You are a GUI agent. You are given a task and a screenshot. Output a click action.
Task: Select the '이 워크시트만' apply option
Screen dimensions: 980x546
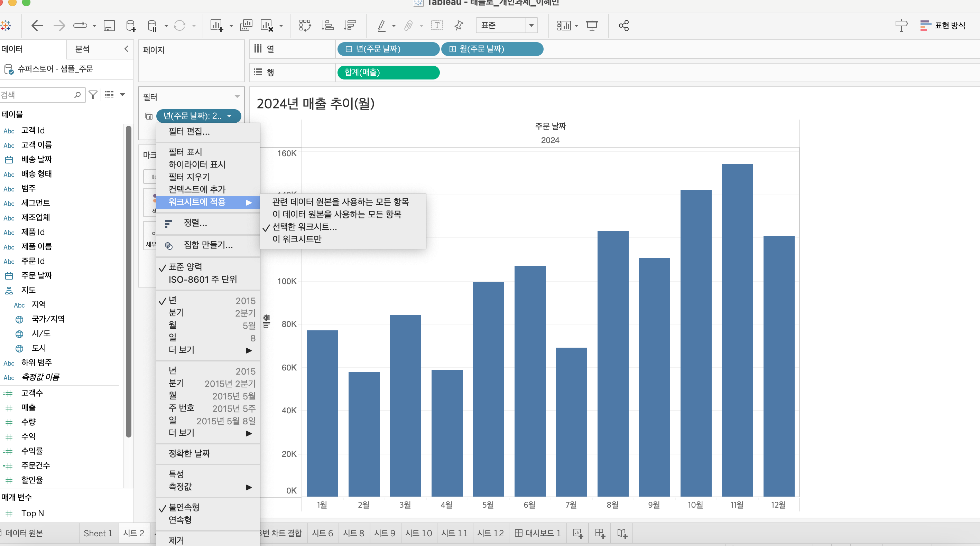pos(297,239)
